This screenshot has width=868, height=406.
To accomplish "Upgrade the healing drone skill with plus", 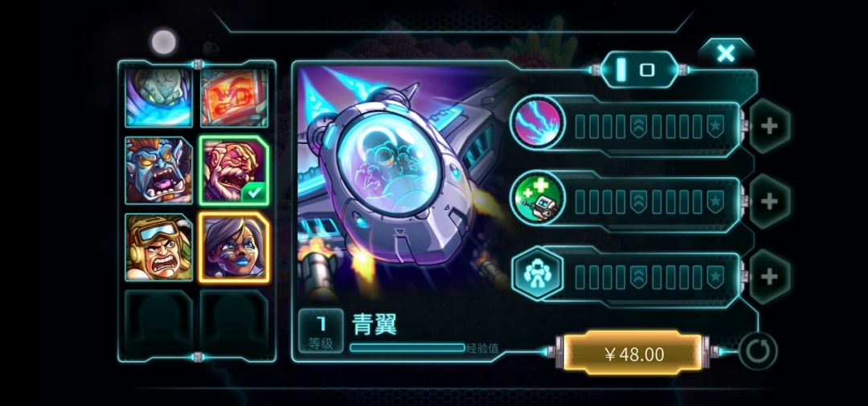I will point(769,202).
